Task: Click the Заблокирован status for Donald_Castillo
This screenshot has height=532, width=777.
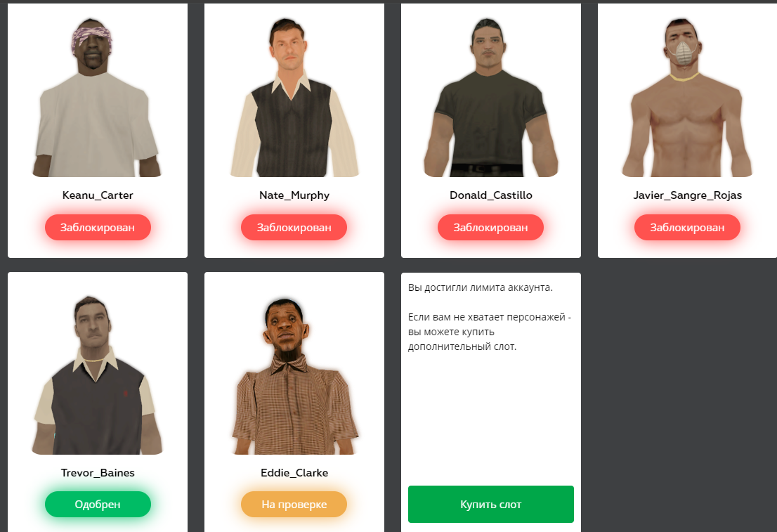Action: 490,228
